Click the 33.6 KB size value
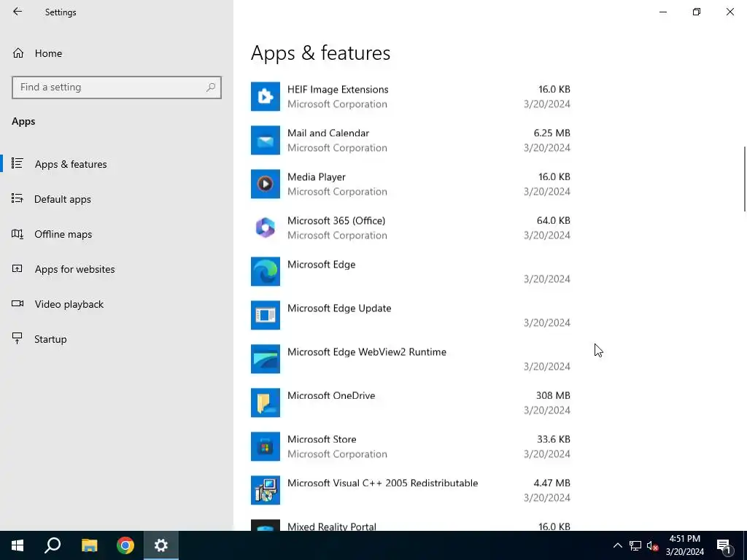747x560 pixels. tap(554, 439)
